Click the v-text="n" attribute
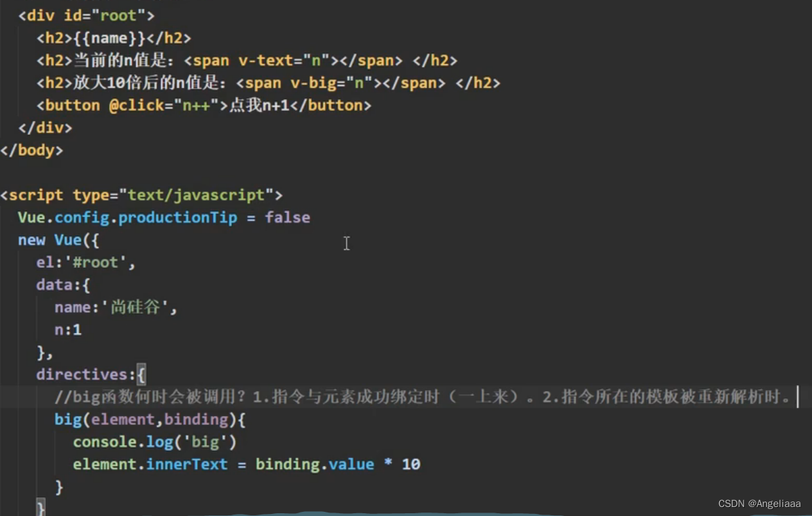Image resolution: width=812 pixels, height=516 pixels. click(284, 60)
